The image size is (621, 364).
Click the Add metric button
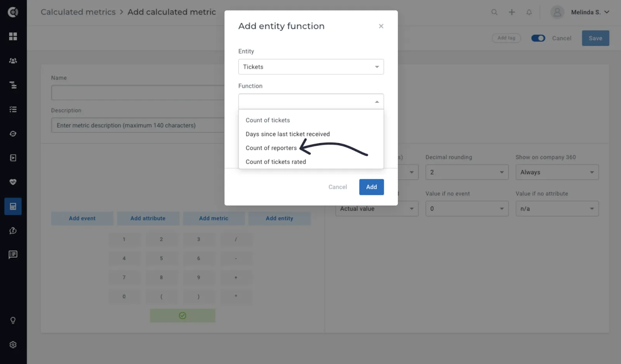pyautogui.click(x=213, y=218)
